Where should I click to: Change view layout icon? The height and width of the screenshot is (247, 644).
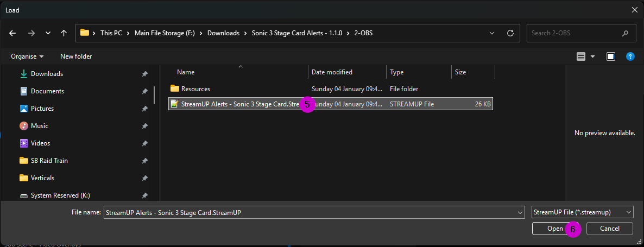581,56
